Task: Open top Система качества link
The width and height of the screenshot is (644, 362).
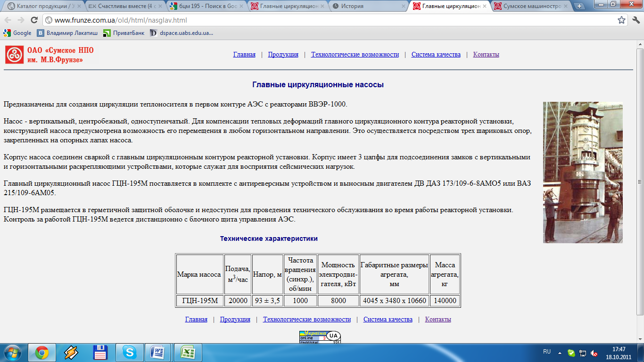Action: pyautogui.click(x=436, y=55)
